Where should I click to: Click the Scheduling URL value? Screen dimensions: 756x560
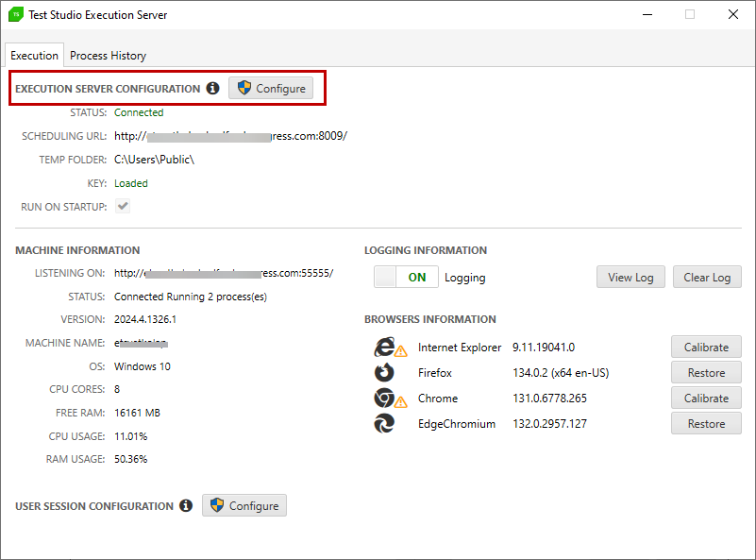[230, 136]
